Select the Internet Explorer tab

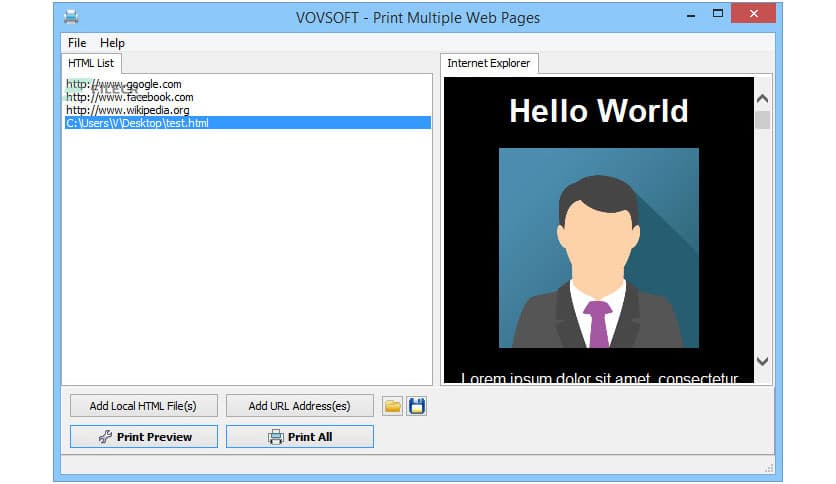pos(488,63)
